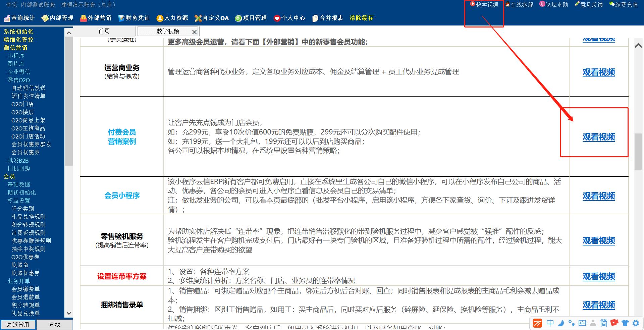Open 项目管理 menu in top toolbar

(251, 18)
